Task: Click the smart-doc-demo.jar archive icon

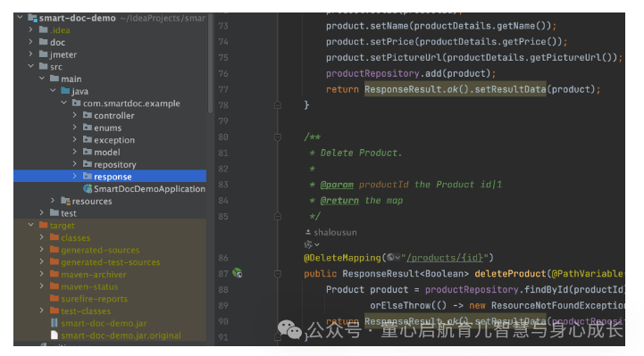Action: (x=54, y=323)
